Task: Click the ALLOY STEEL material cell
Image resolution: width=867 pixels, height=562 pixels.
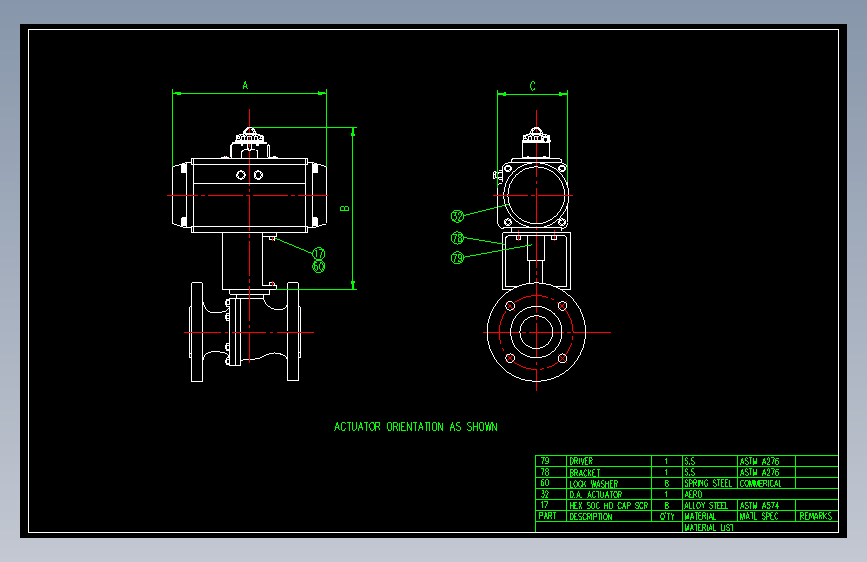Action: 710,505
